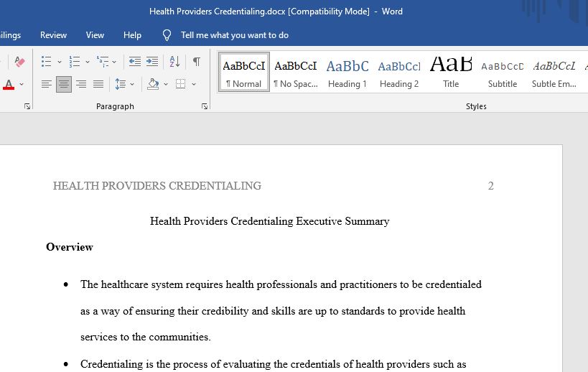Image resolution: width=588 pixels, height=372 pixels.
Task: Click the title Health Providers Credentialing Executive Summary
Action: 270,221
